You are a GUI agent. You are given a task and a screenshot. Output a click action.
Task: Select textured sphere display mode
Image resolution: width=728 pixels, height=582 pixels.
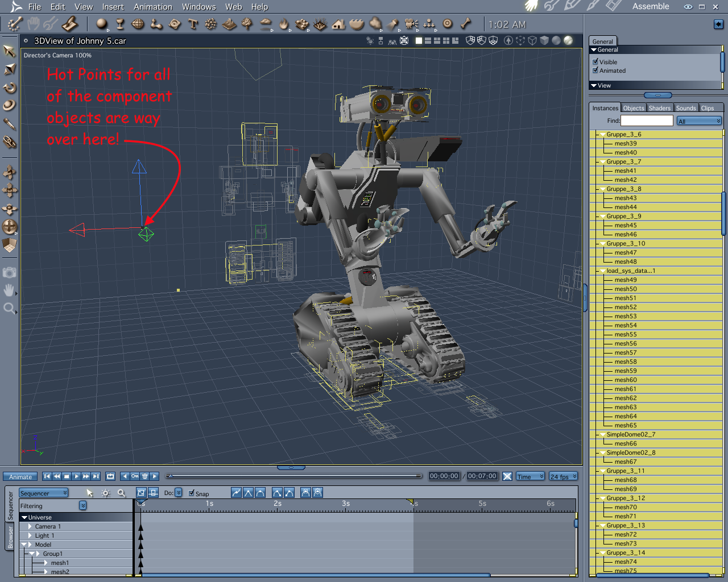pos(568,41)
